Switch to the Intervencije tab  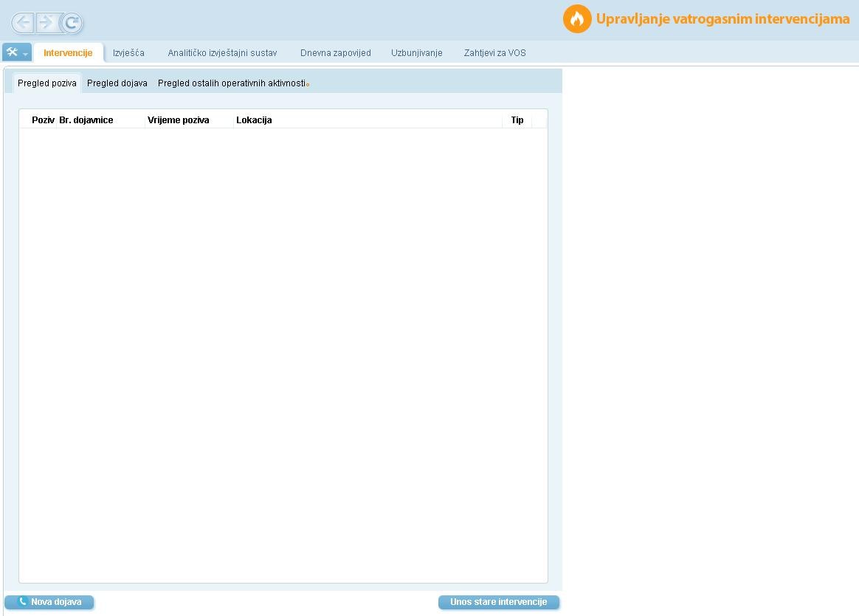68,53
